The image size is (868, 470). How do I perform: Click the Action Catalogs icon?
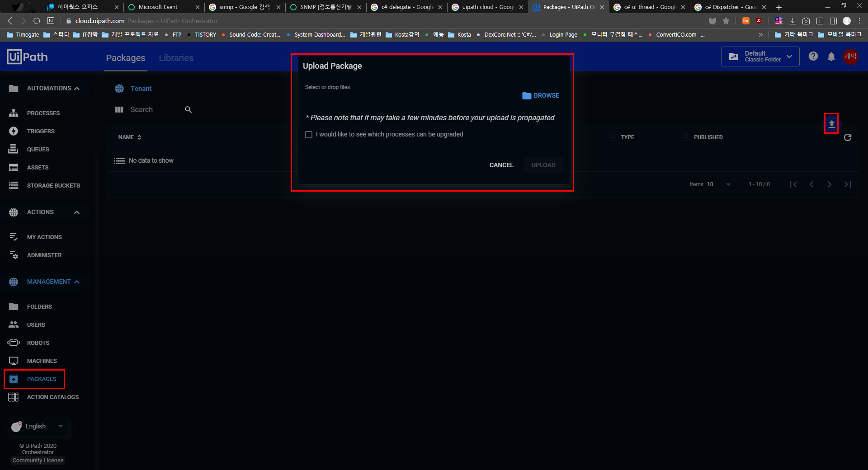click(x=14, y=397)
